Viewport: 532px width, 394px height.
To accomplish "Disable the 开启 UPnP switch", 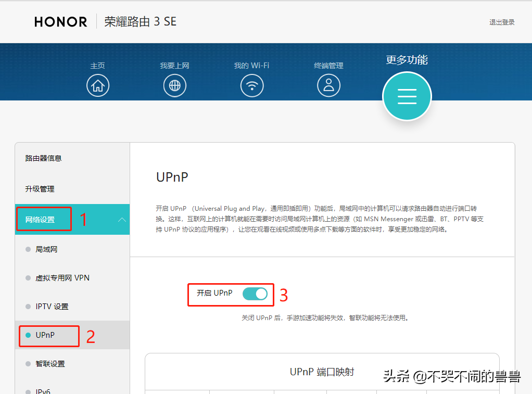I will click(x=255, y=294).
